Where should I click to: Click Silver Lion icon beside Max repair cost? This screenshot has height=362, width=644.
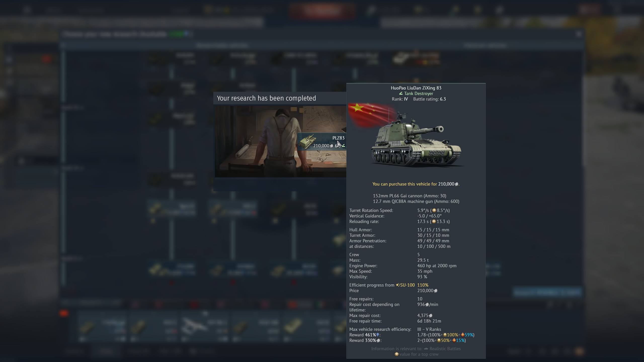click(430, 316)
